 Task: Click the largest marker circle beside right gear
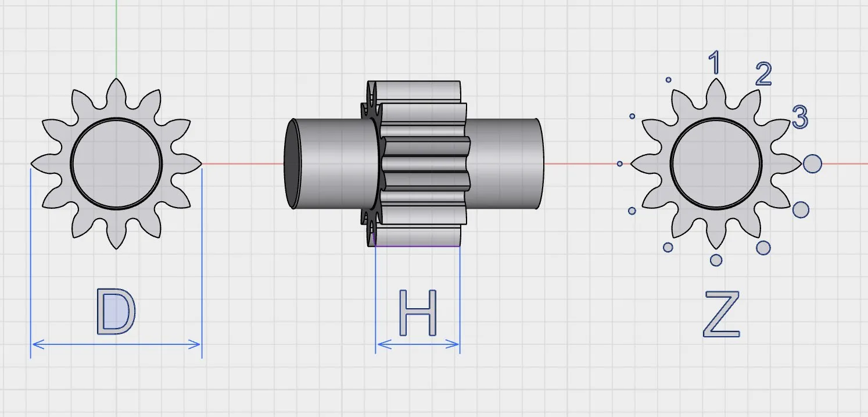(812, 163)
